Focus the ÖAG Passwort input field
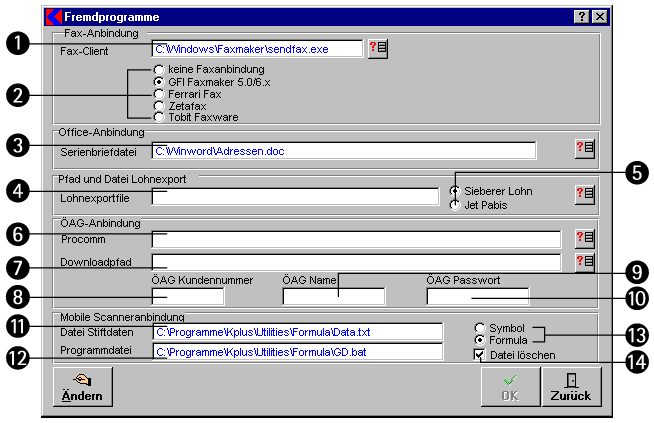Screen dimensions: 654x423 pos(477,296)
